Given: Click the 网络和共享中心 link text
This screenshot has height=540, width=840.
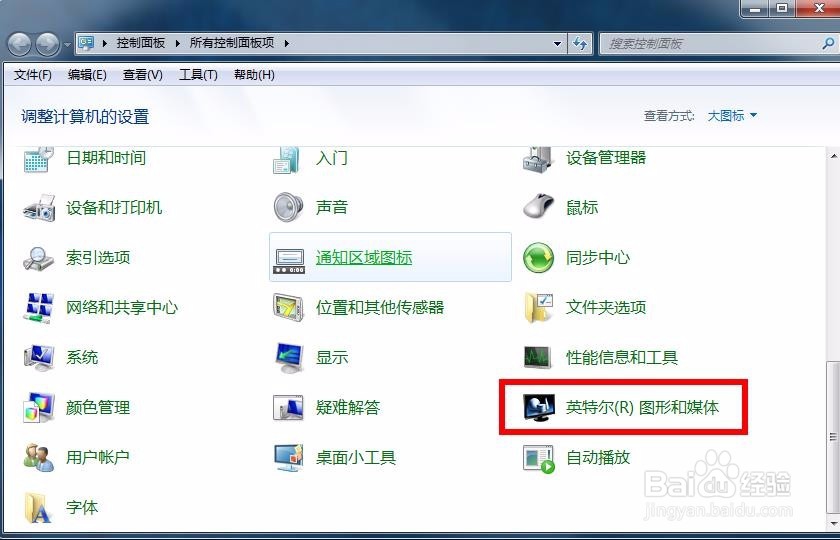Looking at the screenshot, I should (x=122, y=308).
